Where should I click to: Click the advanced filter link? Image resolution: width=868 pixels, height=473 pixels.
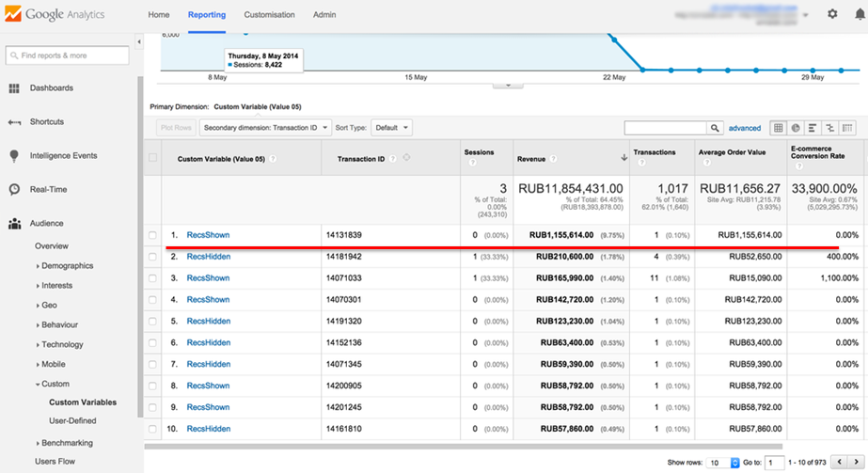click(x=745, y=128)
